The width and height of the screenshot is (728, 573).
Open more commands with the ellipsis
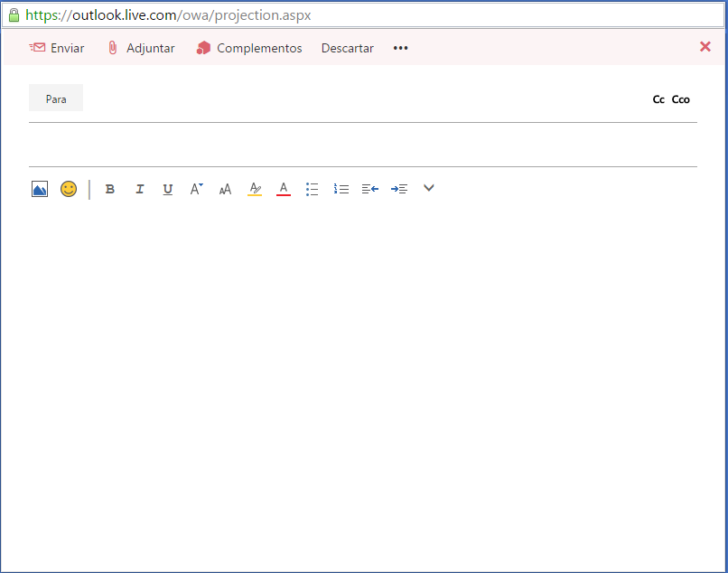(400, 48)
